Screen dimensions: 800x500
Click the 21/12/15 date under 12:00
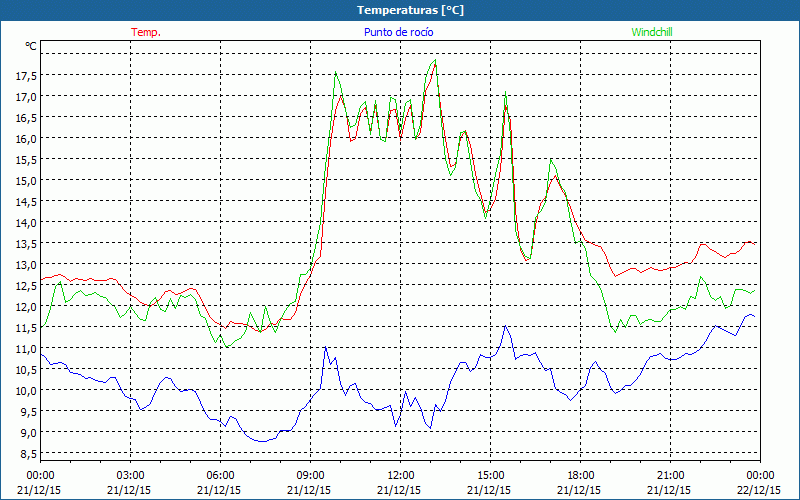(399, 490)
